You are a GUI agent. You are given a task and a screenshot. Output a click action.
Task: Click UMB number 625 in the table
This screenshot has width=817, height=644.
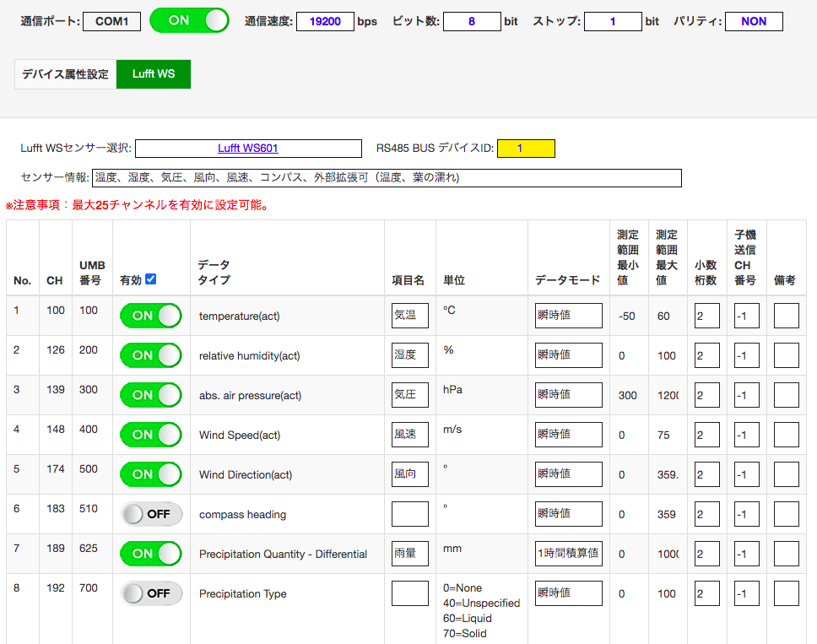pos(89,548)
